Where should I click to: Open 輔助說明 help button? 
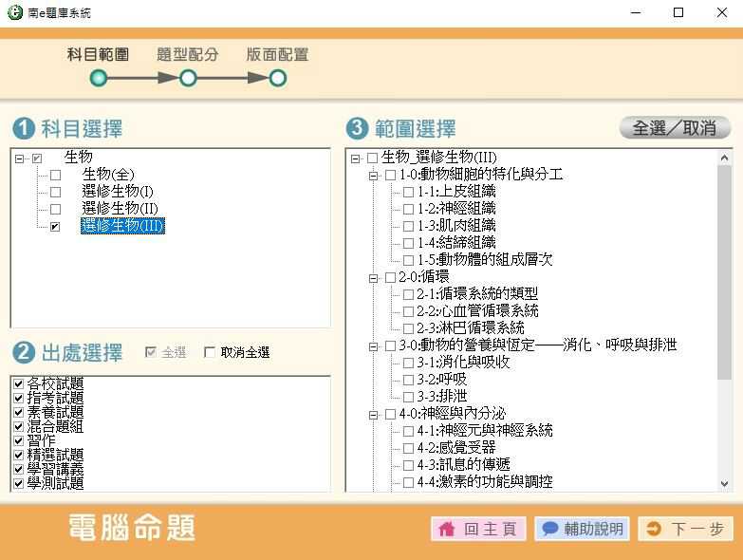pyautogui.click(x=582, y=529)
